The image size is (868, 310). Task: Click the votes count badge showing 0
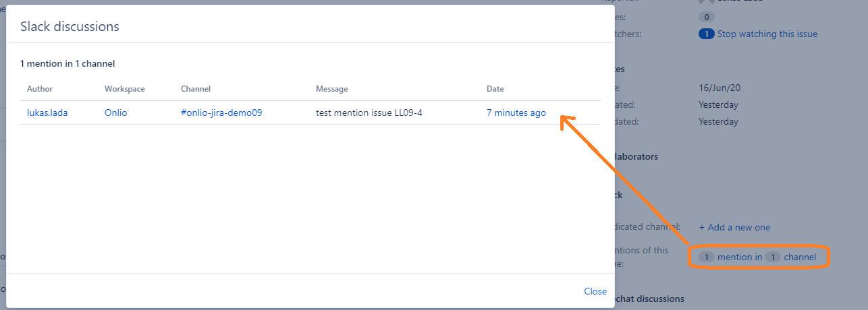click(706, 17)
